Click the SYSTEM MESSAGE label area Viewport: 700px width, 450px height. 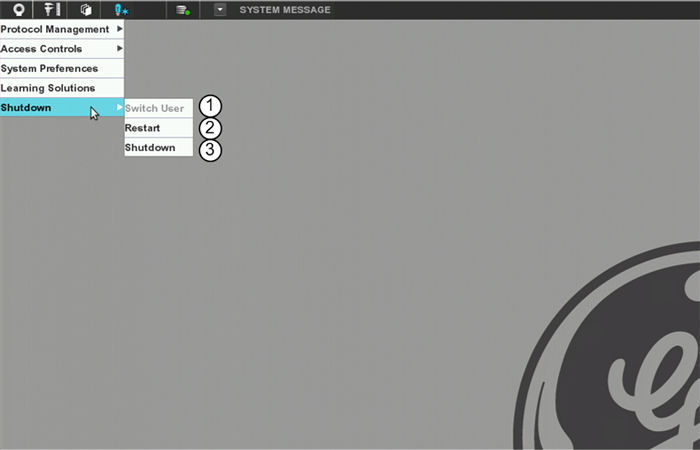coord(285,10)
